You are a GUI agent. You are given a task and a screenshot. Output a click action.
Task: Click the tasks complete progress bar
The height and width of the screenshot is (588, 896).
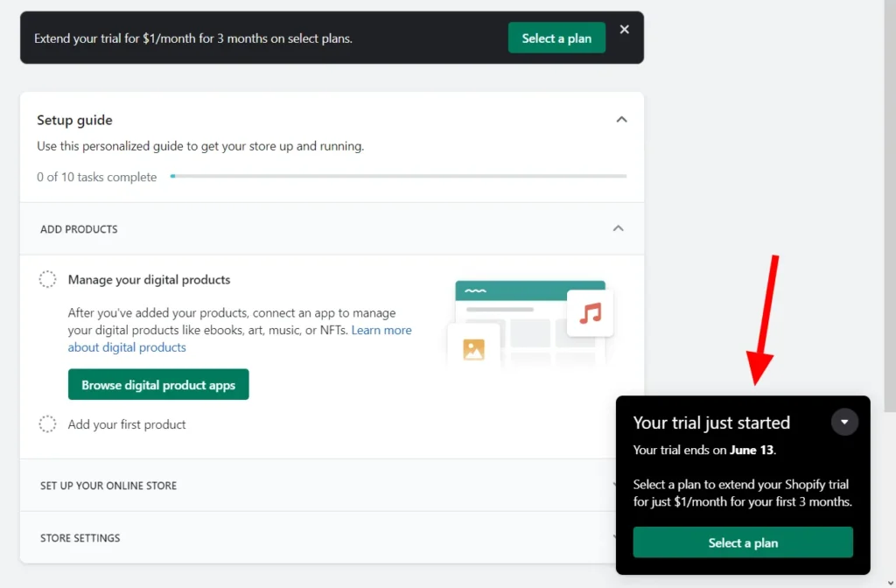(x=398, y=176)
